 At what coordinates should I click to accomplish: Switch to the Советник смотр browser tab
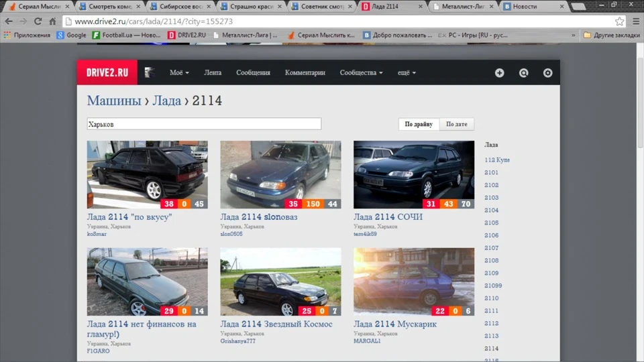click(x=321, y=7)
